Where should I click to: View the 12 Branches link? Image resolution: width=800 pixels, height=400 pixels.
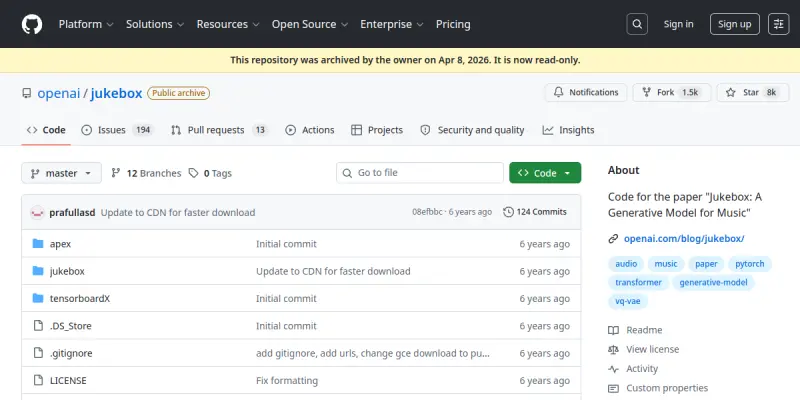coord(146,173)
